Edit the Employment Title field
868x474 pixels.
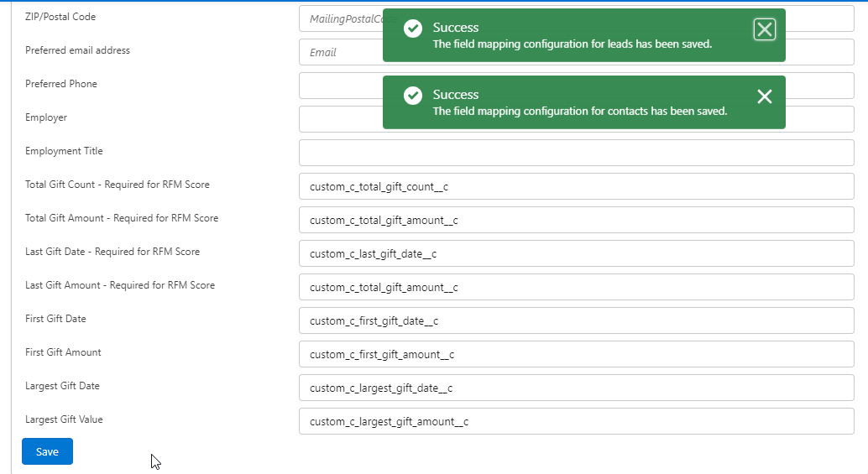(576, 153)
